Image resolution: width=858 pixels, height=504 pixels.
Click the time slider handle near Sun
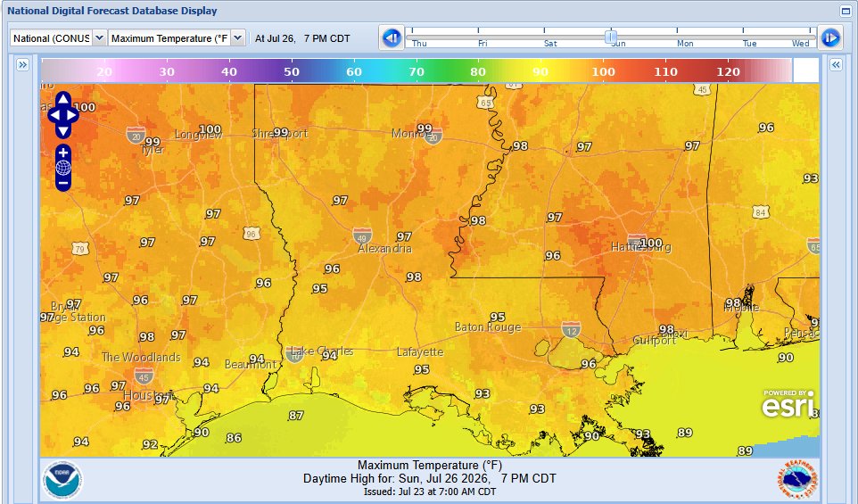[611, 37]
